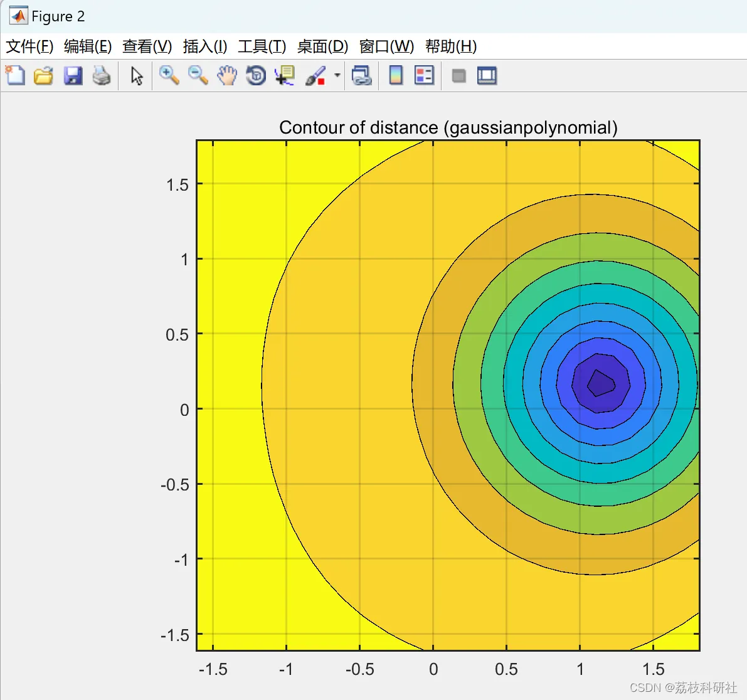Click the Hide Plot Tools button
747x700 pixels.
point(458,76)
